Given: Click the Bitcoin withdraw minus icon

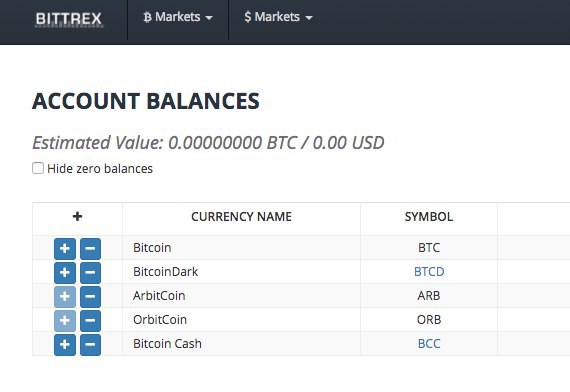Looking at the screenshot, I should (x=90, y=249).
